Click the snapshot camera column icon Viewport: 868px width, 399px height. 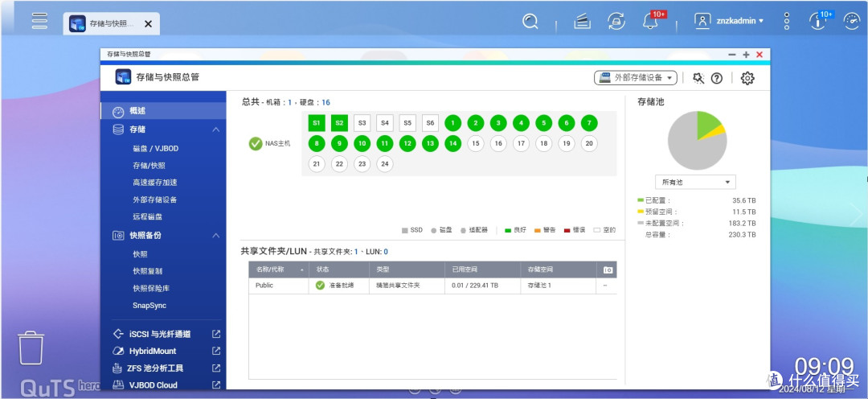click(608, 269)
